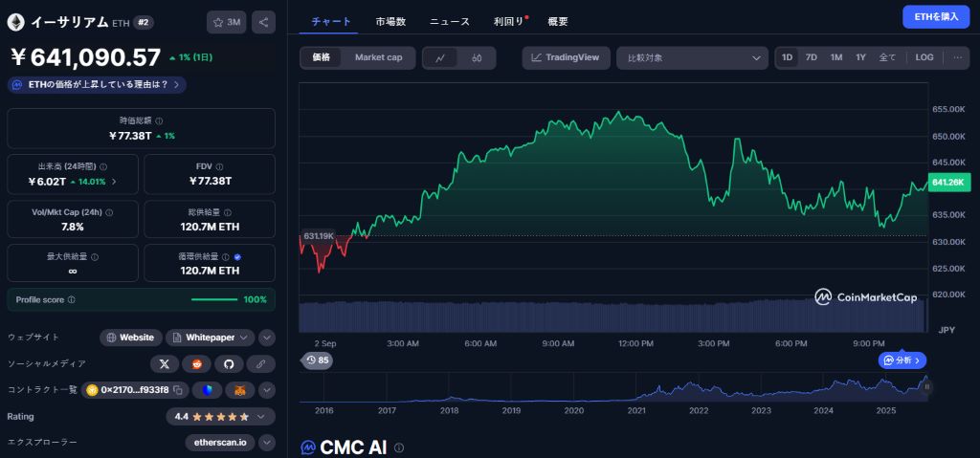Click the Profile score progress bar
The image size is (980, 458).
click(214, 300)
